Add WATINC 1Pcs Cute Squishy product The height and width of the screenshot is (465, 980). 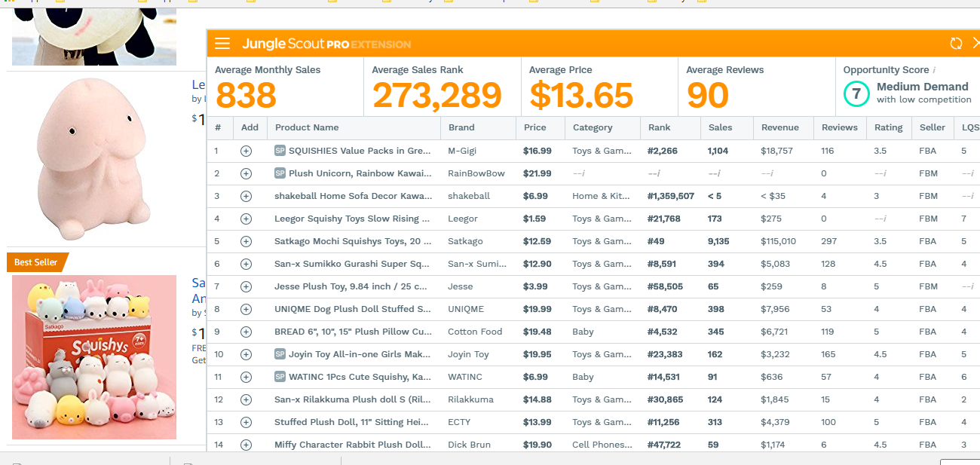coord(246,377)
